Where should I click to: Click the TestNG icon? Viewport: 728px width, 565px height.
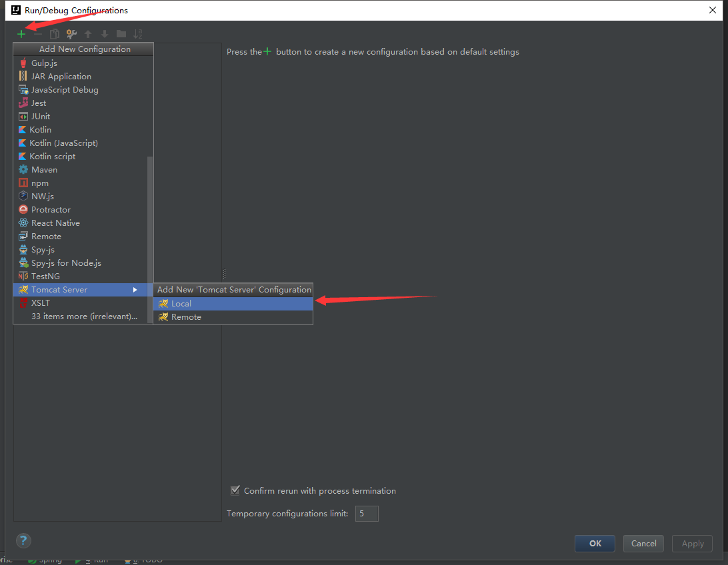pyautogui.click(x=23, y=277)
